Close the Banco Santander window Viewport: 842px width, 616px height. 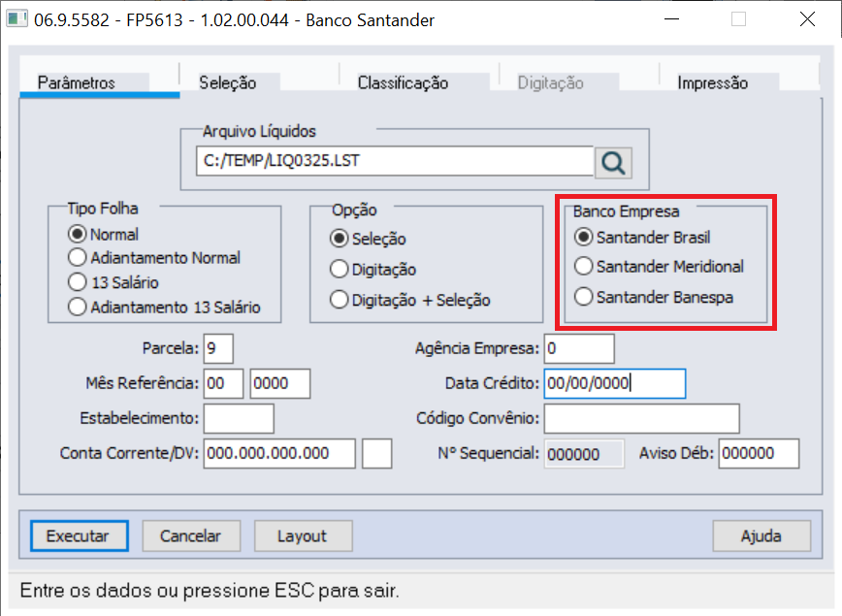(807, 19)
